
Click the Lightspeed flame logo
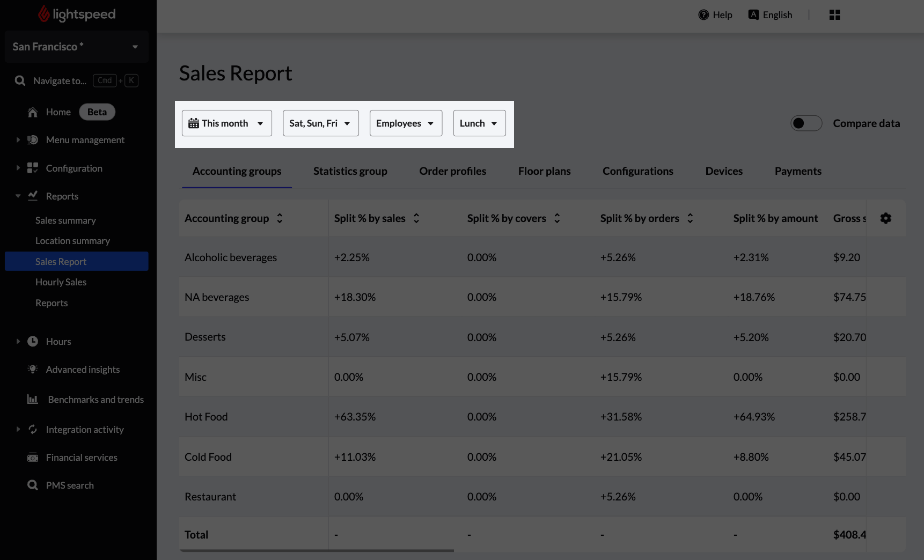[44, 14]
